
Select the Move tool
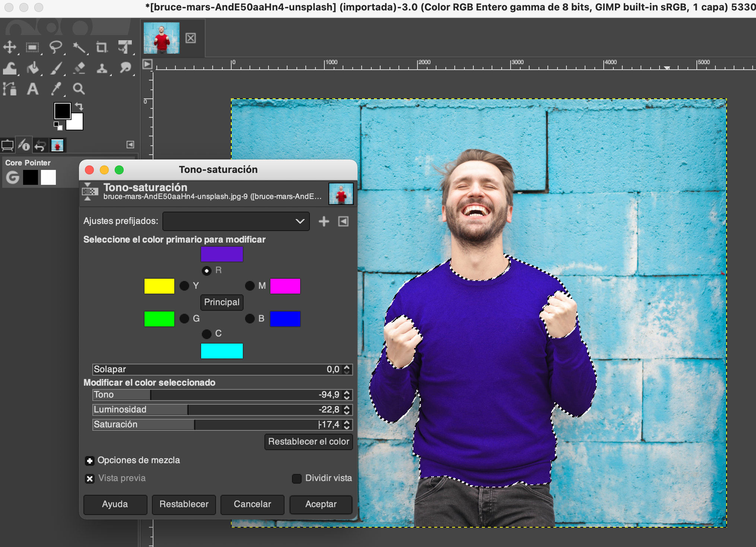click(x=10, y=47)
